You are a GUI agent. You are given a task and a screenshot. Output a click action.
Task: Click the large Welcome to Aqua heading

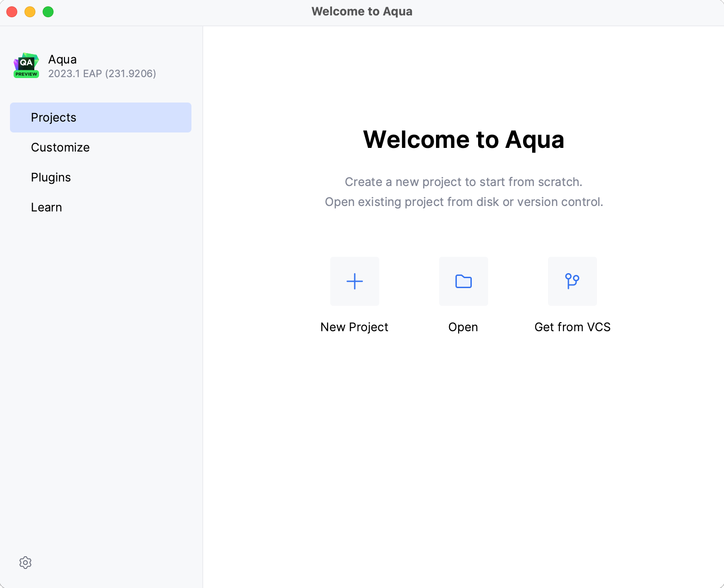(463, 139)
